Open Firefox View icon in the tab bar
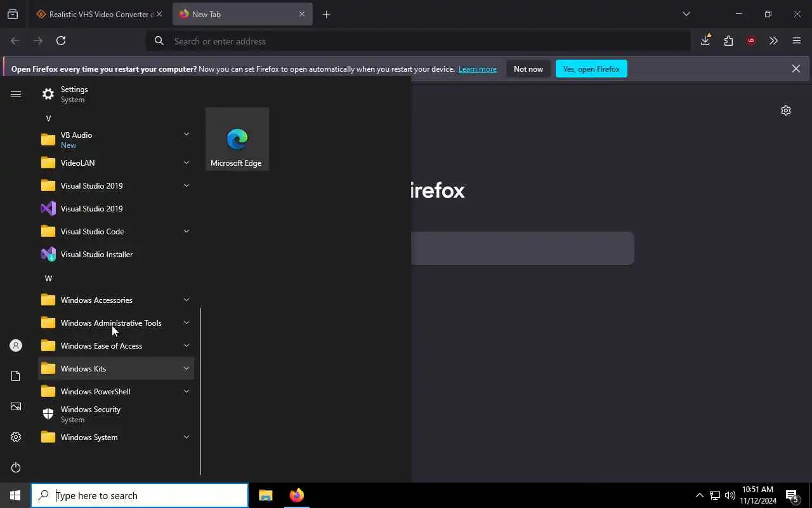Image resolution: width=812 pixels, height=508 pixels. [x=13, y=14]
